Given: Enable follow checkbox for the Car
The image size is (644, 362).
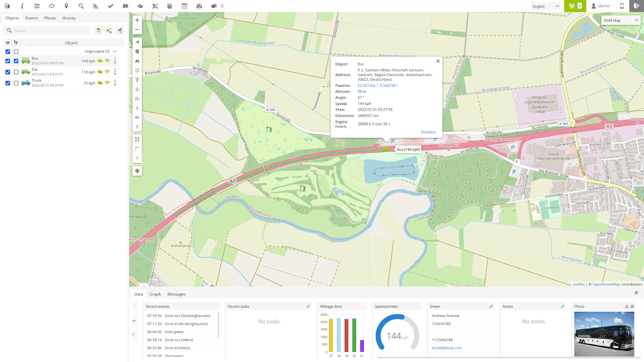Looking at the screenshot, I should click(16, 72).
